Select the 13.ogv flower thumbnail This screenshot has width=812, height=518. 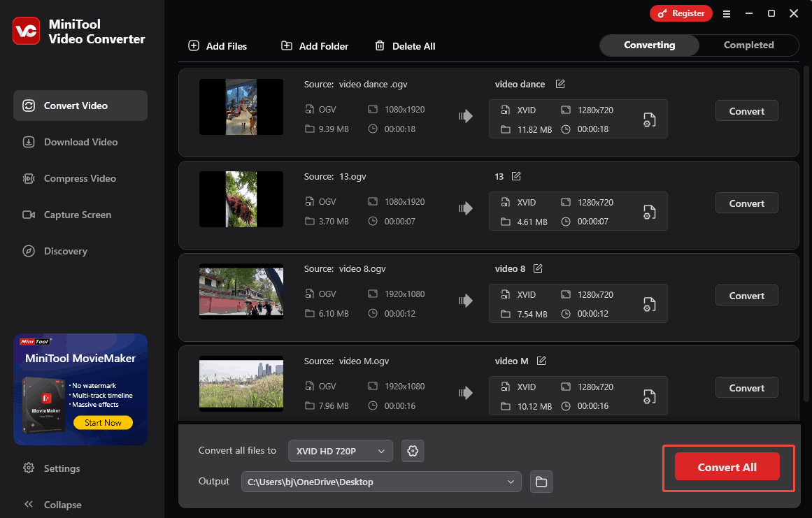pos(241,199)
